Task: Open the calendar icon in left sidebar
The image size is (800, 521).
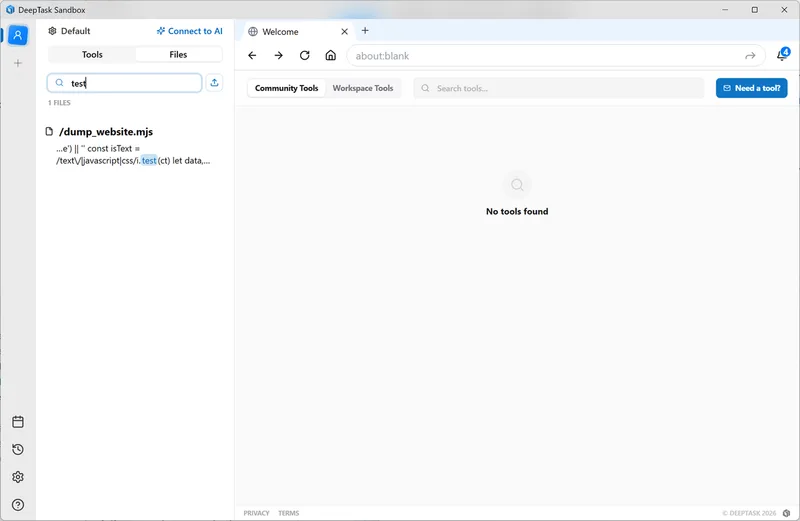Action: [17, 422]
